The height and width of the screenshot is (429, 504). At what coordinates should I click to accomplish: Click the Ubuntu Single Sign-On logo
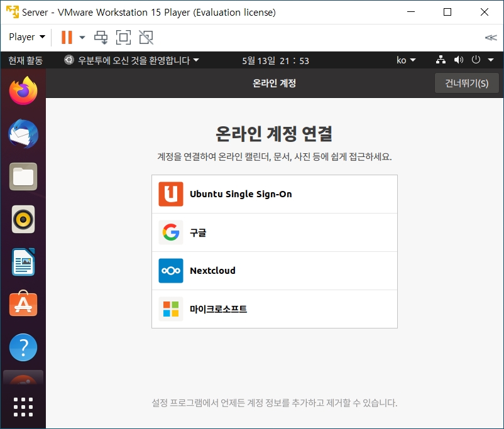[x=171, y=194]
